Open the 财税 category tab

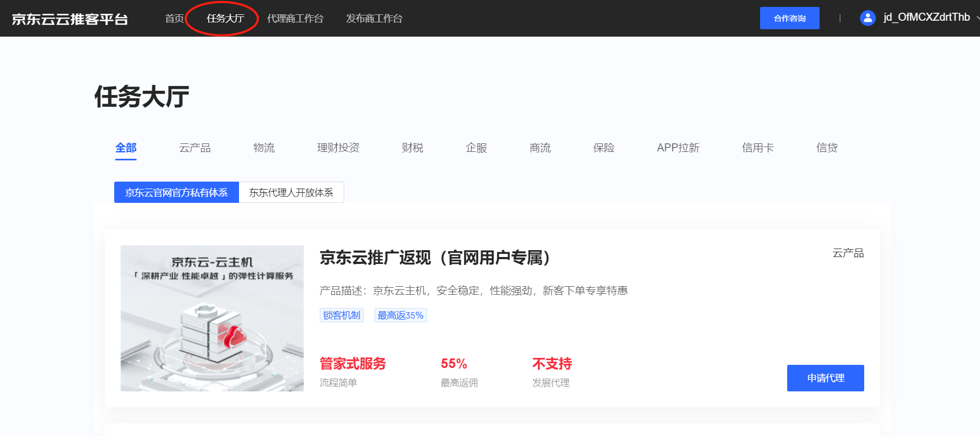tap(413, 148)
